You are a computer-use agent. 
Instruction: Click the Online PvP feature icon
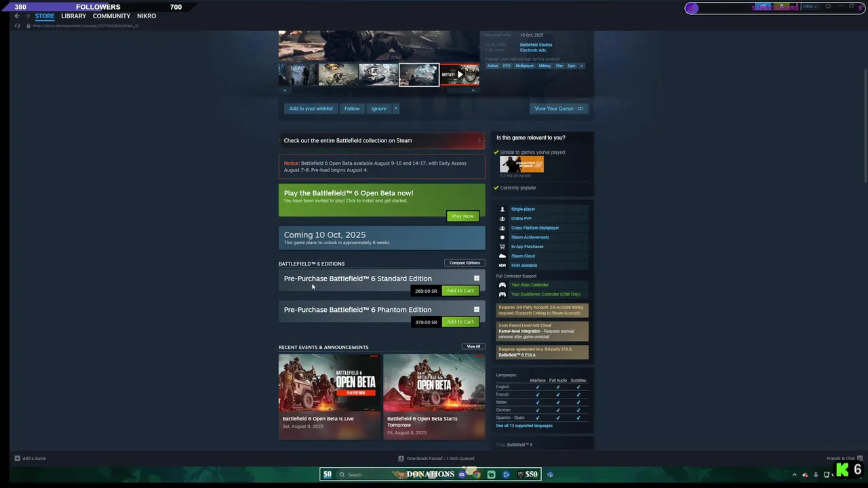click(502, 218)
